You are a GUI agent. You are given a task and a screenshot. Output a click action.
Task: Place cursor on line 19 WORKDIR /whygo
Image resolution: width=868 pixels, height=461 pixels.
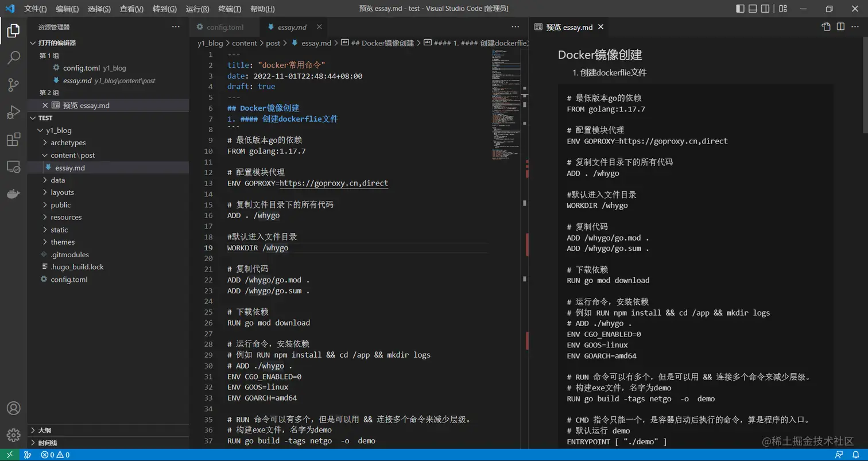[x=258, y=247]
